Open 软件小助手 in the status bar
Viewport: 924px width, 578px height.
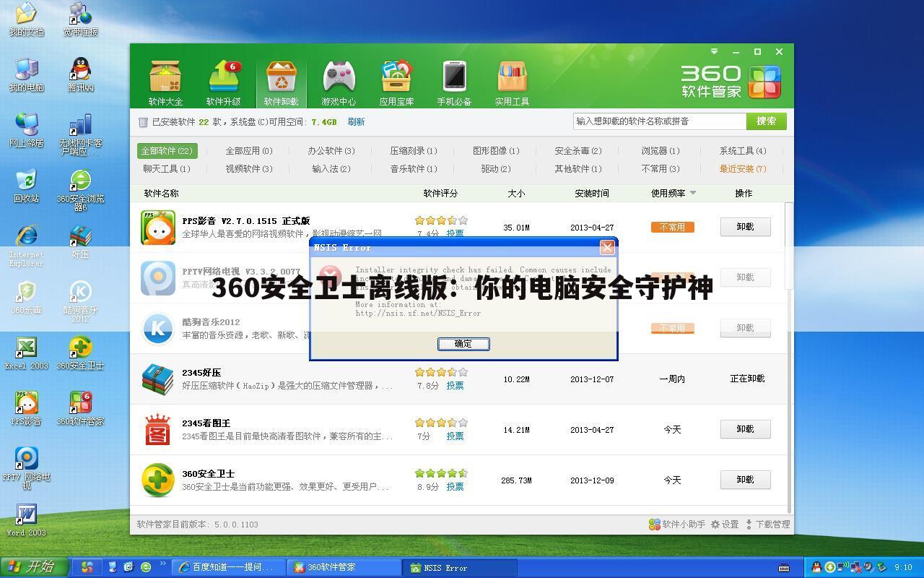pyautogui.click(x=676, y=525)
